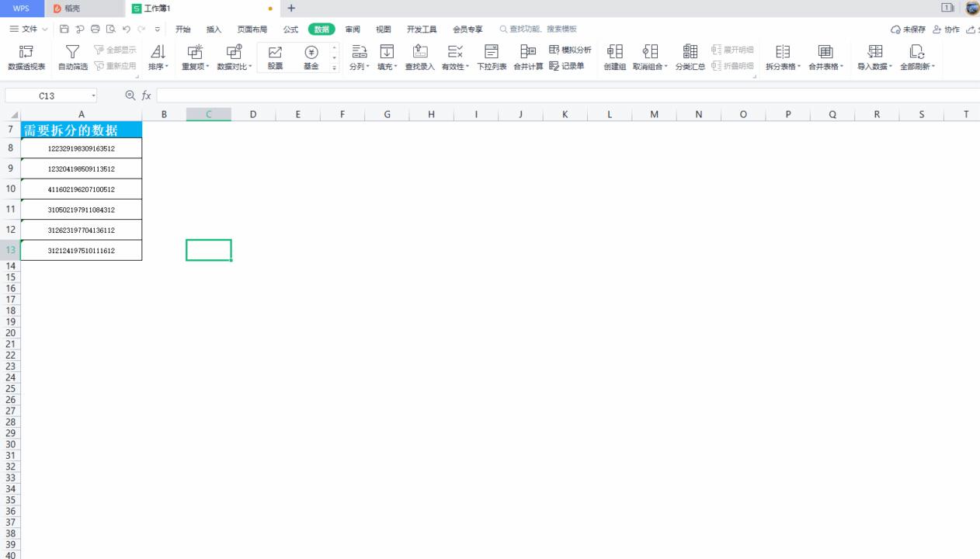Viewport: 980px width, 559px height.
Task: Open the name box dropdown arrow
Action: tap(94, 96)
